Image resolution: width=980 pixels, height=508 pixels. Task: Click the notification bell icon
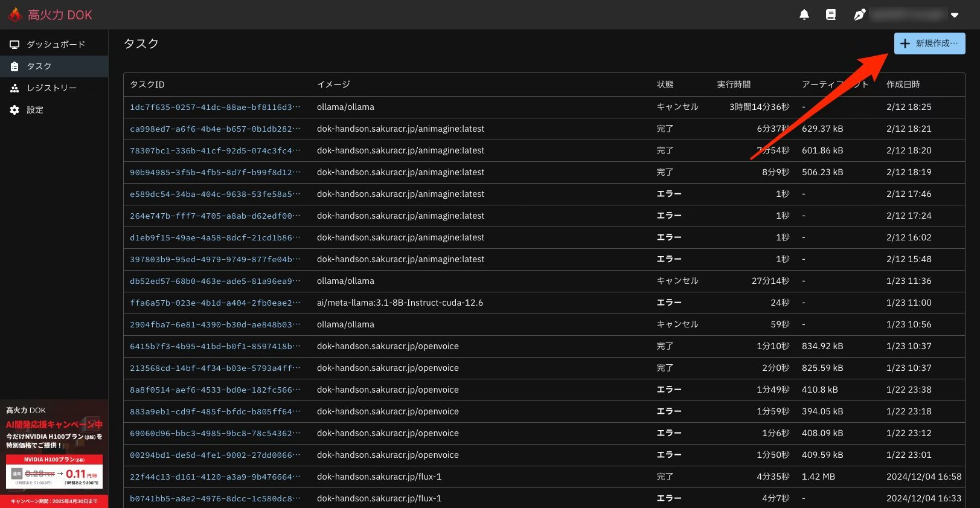[804, 15]
